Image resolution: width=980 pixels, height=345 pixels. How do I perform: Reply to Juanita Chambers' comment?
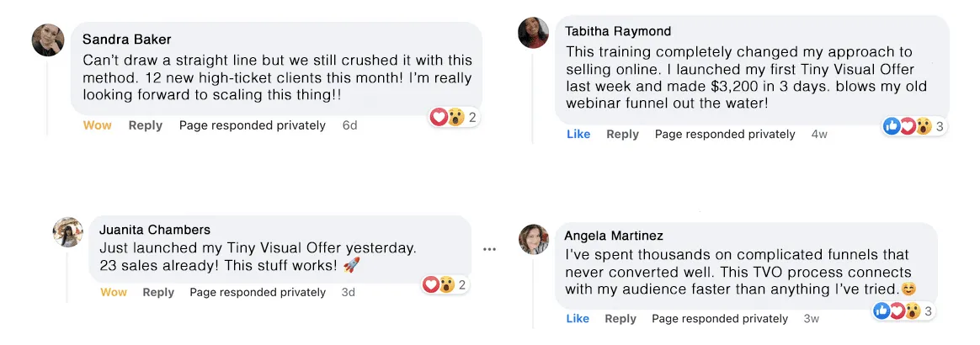pos(158,293)
